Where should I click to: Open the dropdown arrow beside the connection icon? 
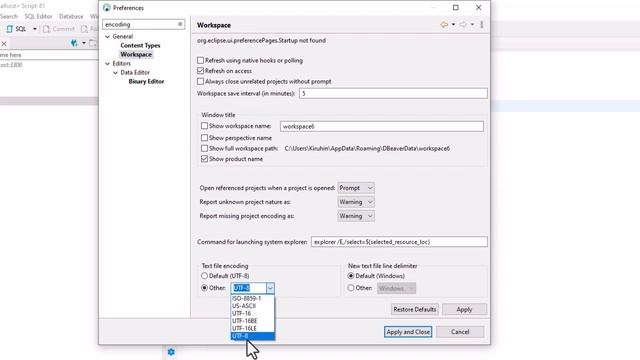tap(84, 43)
